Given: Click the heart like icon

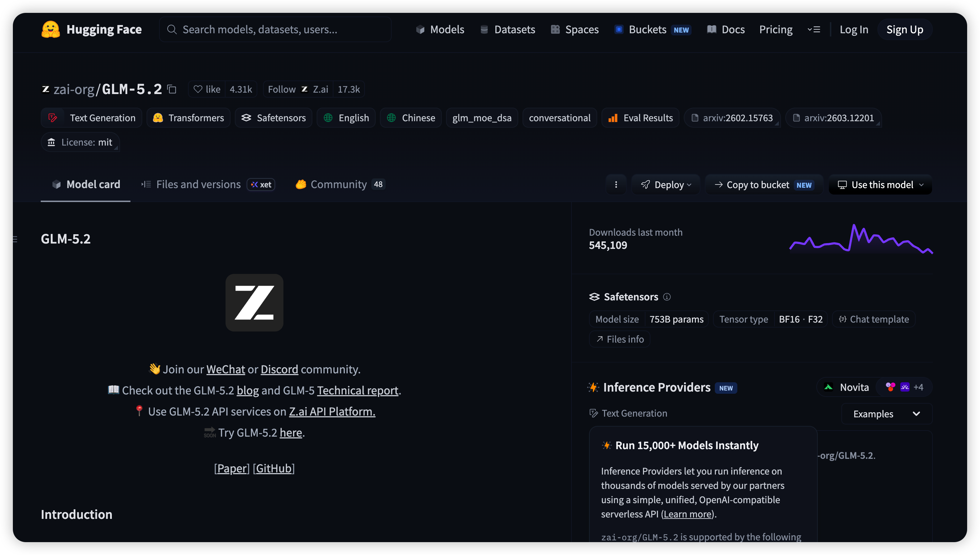Looking at the screenshot, I should coord(198,89).
